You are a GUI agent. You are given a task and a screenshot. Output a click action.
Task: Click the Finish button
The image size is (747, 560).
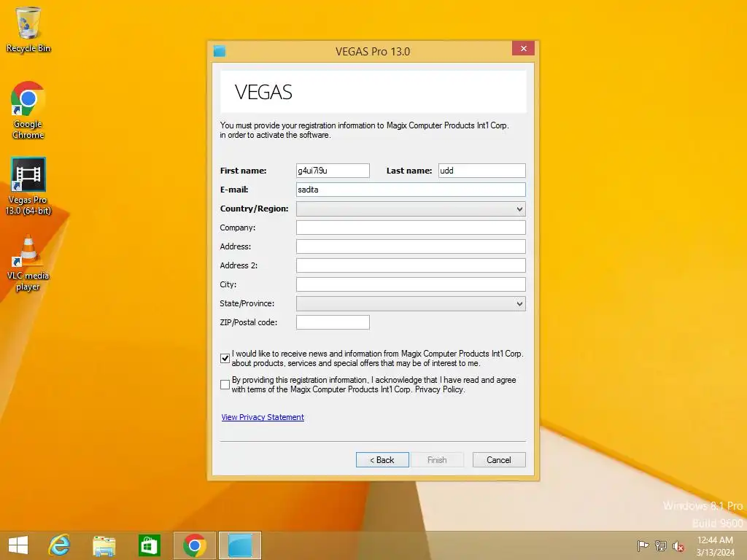click(437, 460)
